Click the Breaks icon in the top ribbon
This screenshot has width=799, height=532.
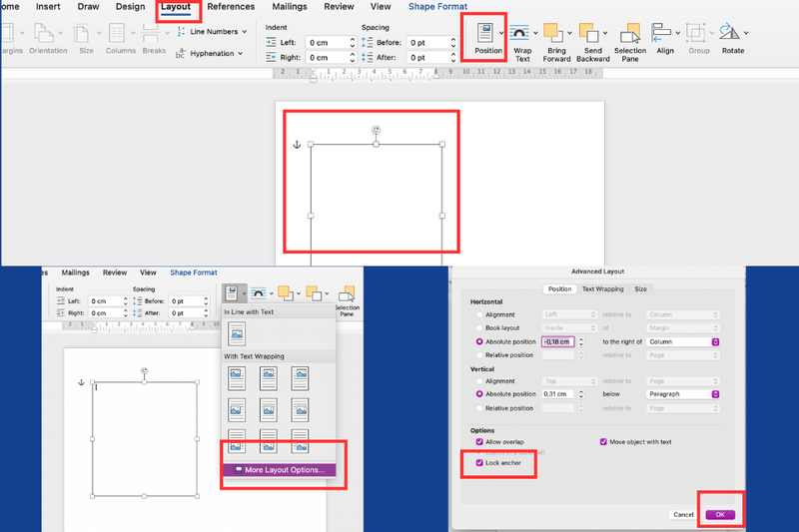tap(151, 33)
